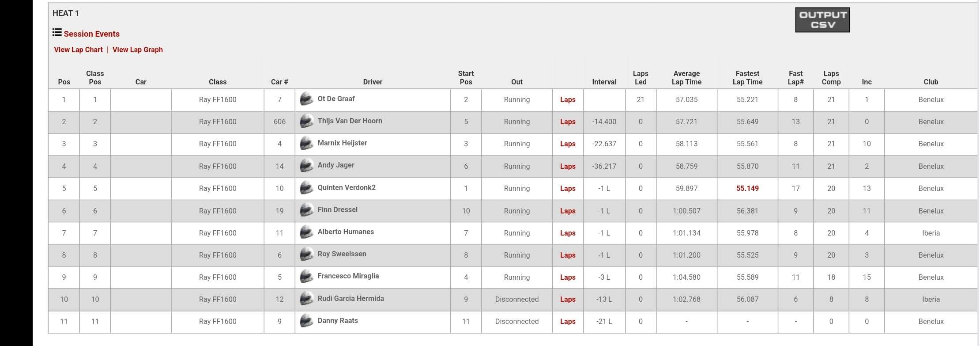Screen dimensions: 980x346
Task: Select driver name Francesco Miraglia
Action: point(348,276)
